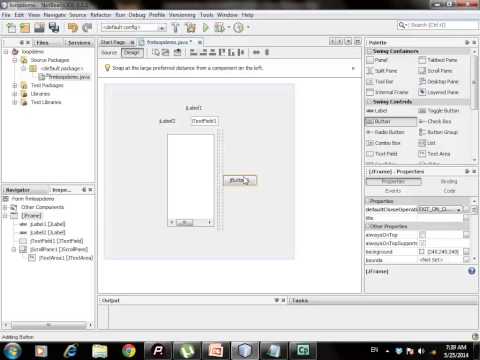Select Tabbed Pane in Swing Containers
The width and height of the screenshot is (480, 360).
pyautogui.click(x=438, y=60)
